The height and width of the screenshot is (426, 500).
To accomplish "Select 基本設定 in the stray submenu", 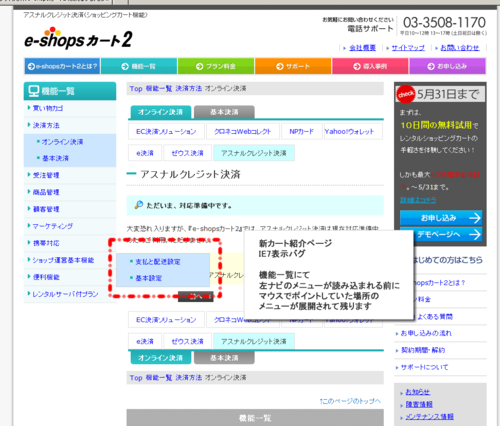I will [148, 278].
